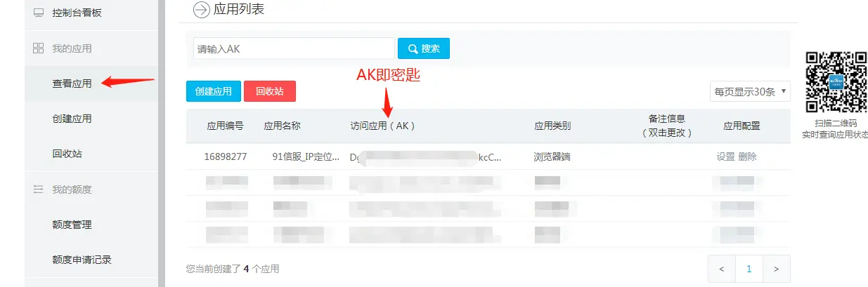This screenshot has height=287, width=868.
Task: Select page number 1 in pagination
Action: pyautogui.click(x=749, y=269)
